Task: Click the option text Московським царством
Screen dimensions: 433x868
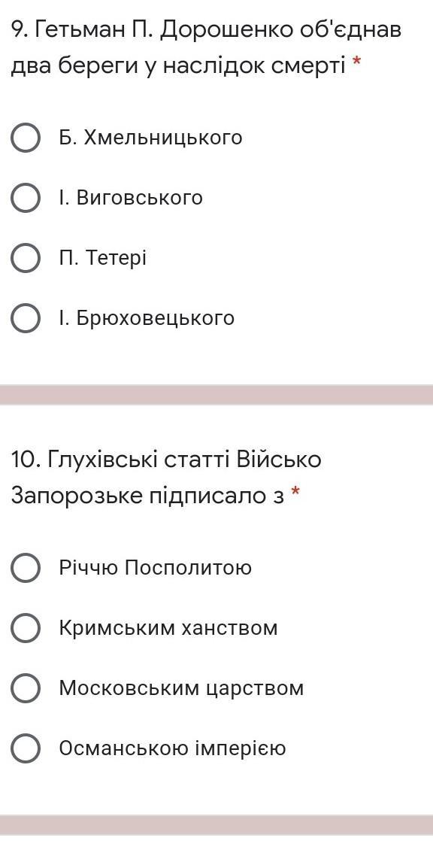Action: (x=181, y=688)
